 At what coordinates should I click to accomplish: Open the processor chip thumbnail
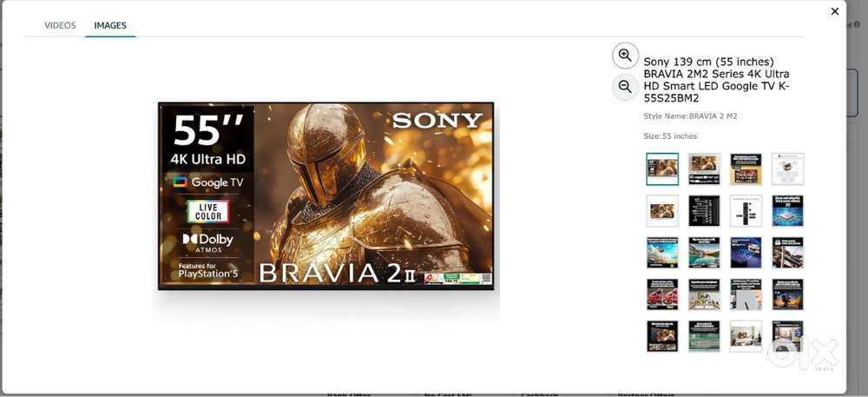(788, 210)
